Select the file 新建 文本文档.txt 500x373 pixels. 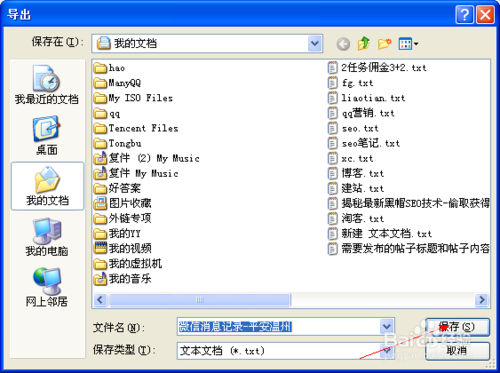pyautogui.click(x=380, y=234)
